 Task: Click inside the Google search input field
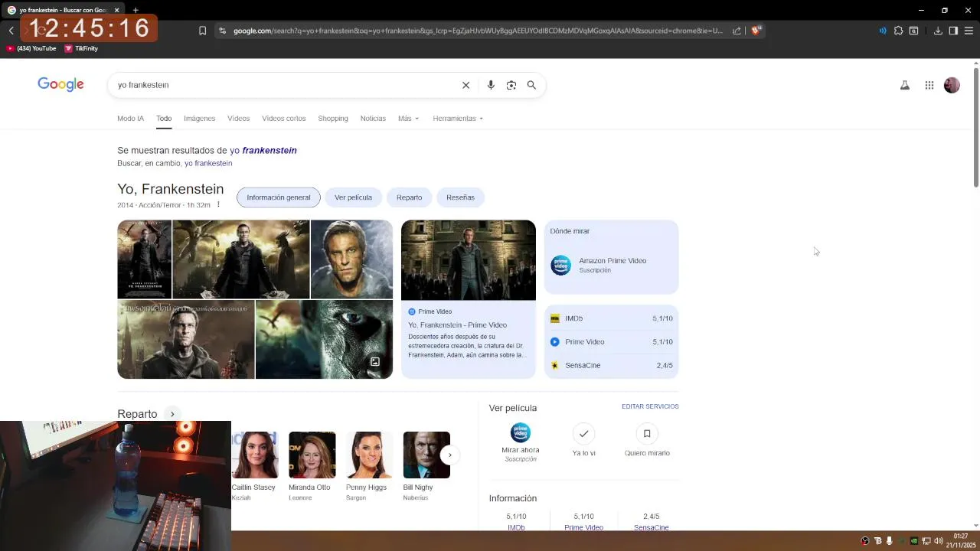[283, 85]
